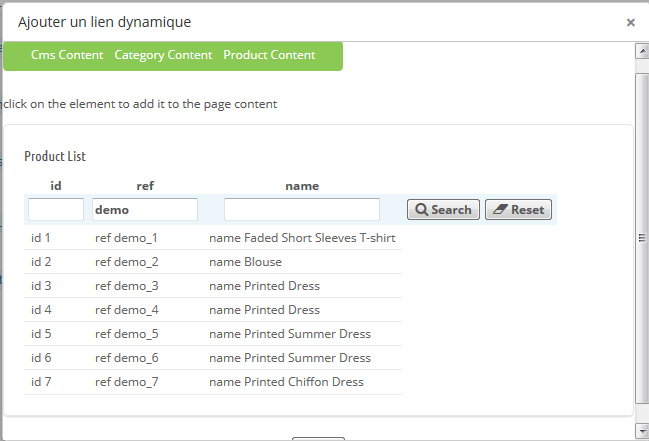Click the ref filter field containing demo
This screenshot has height=441, width=649.
pos(144,210)
